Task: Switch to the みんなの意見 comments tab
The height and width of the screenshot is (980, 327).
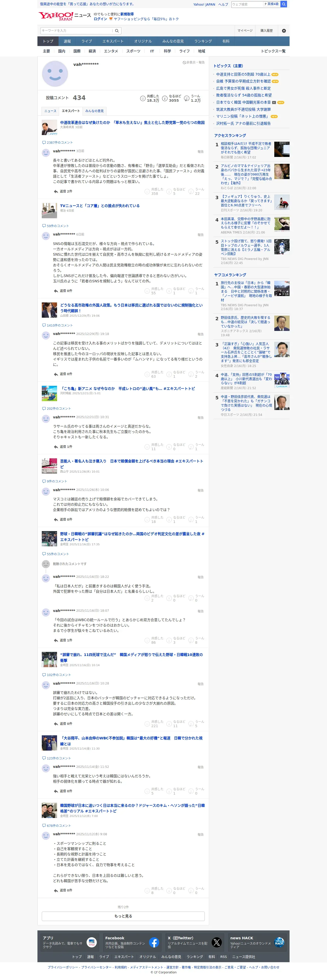Action: click(x=94, y=111)
